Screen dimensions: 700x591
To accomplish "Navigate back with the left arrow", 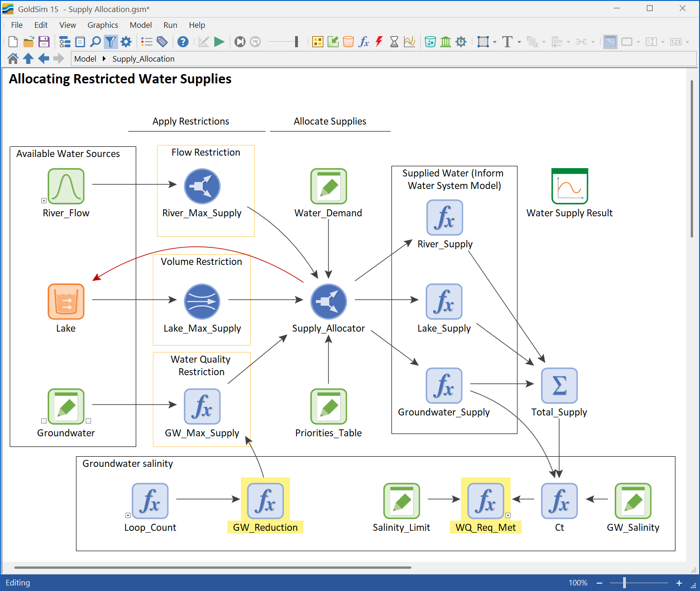I will [44, 58].
